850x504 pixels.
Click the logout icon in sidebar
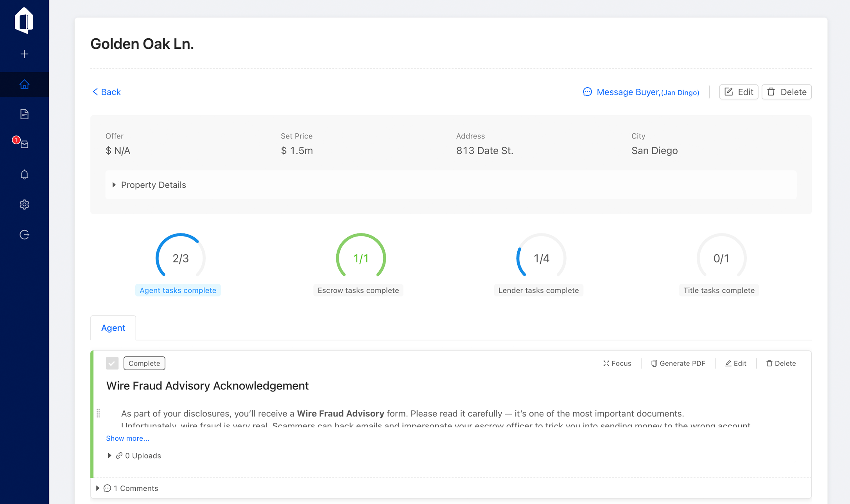(24, 235)
